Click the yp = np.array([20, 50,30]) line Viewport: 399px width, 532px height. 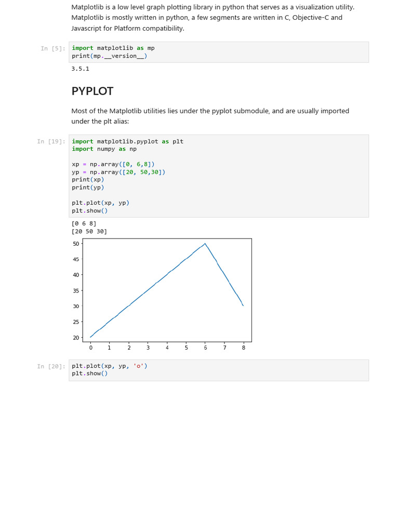click(x=118, y=172)
